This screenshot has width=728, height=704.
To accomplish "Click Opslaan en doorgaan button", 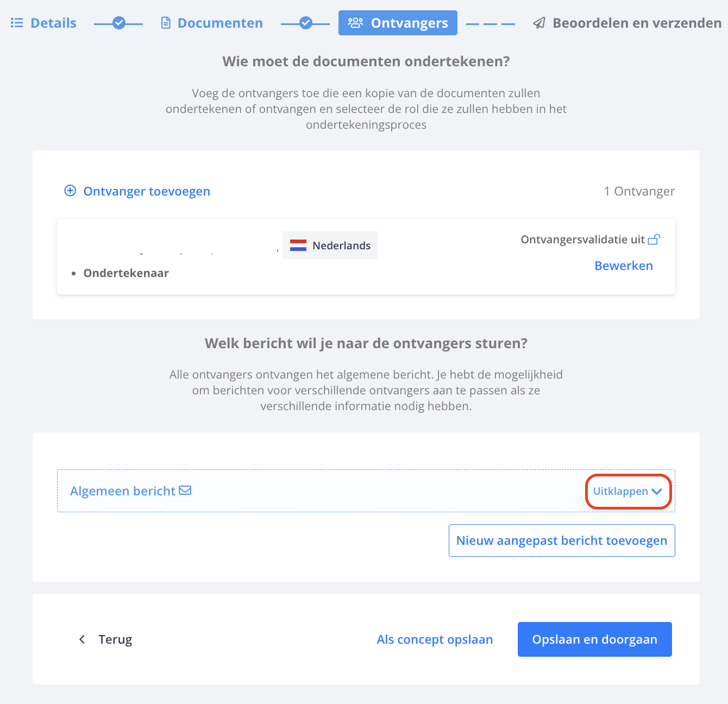I will click(x=595, y=639).
